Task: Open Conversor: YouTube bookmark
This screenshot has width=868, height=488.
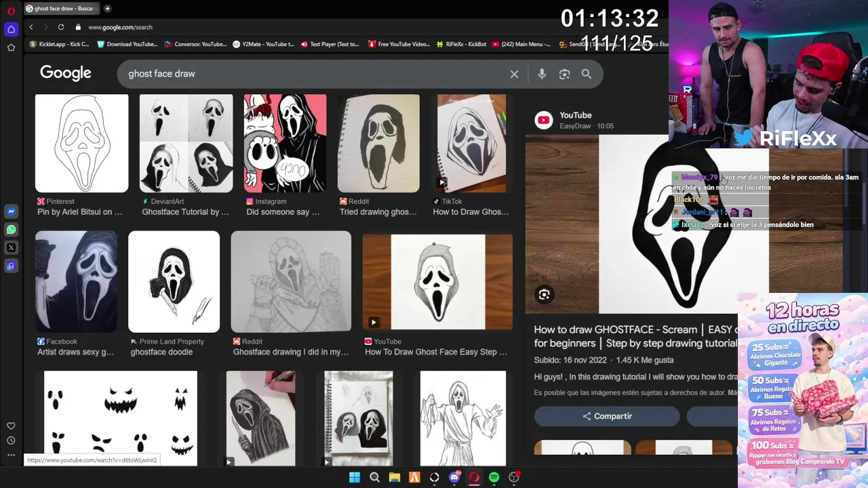Action: click(x=195, y=44)
